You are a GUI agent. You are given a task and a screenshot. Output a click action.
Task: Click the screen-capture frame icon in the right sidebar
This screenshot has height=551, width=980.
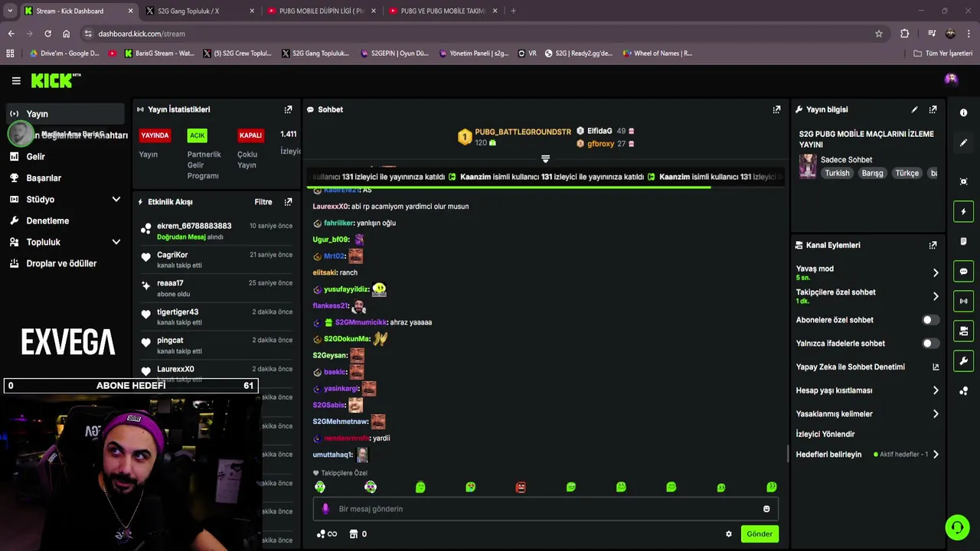[x=963, y=181]
